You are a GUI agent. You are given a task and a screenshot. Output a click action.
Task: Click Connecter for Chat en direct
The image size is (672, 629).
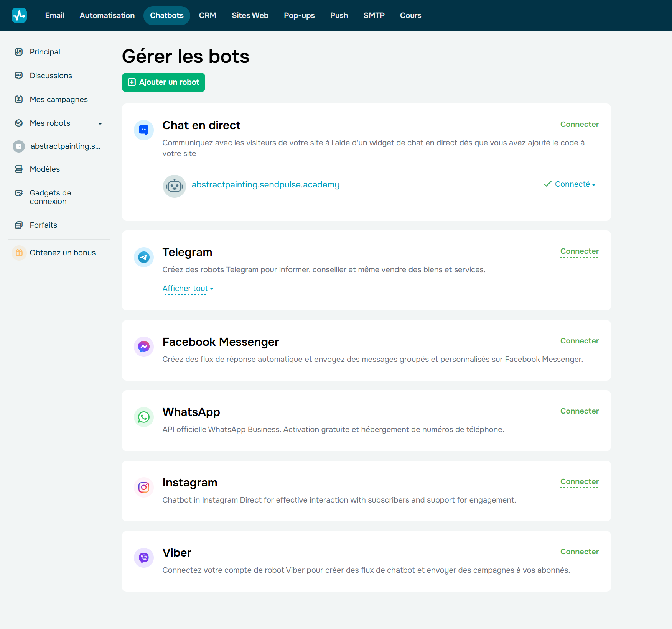coord(580,124)
